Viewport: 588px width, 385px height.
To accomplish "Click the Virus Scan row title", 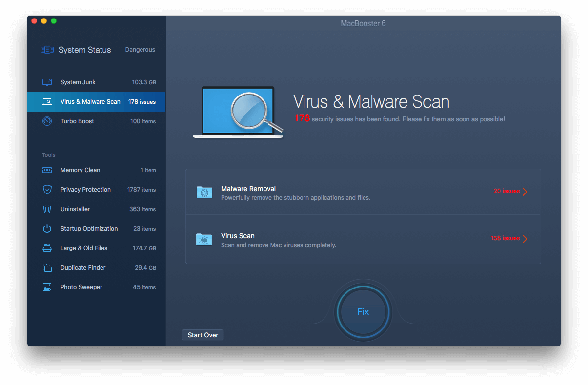I will 238,236.
